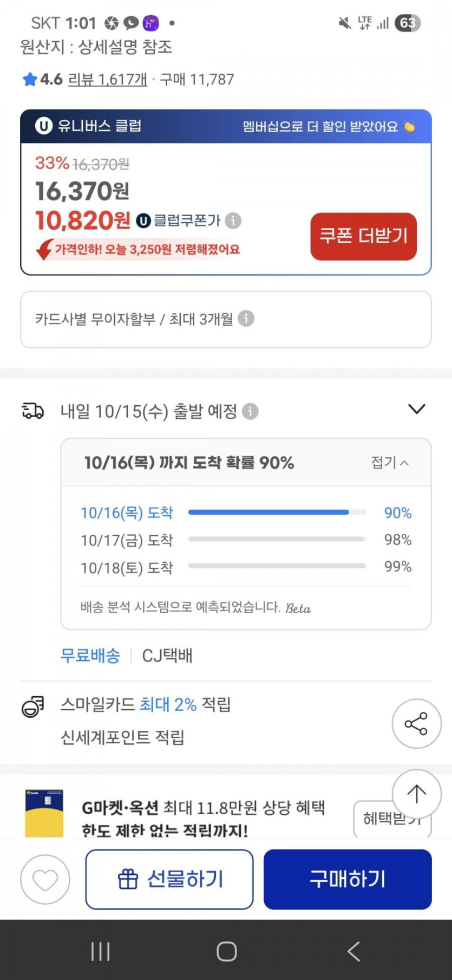This screenshot has height=980, width=452.
Task: Open the 유니버스 클럽 membership banner
Action: tap(225, 126)
